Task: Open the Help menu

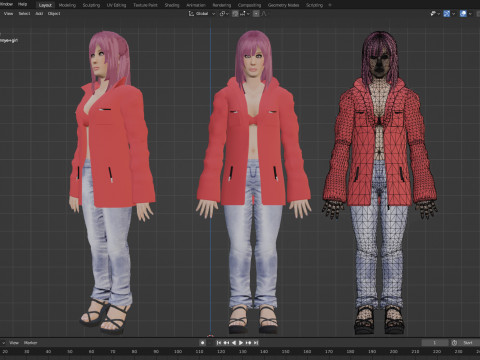Action: [22, 4]
